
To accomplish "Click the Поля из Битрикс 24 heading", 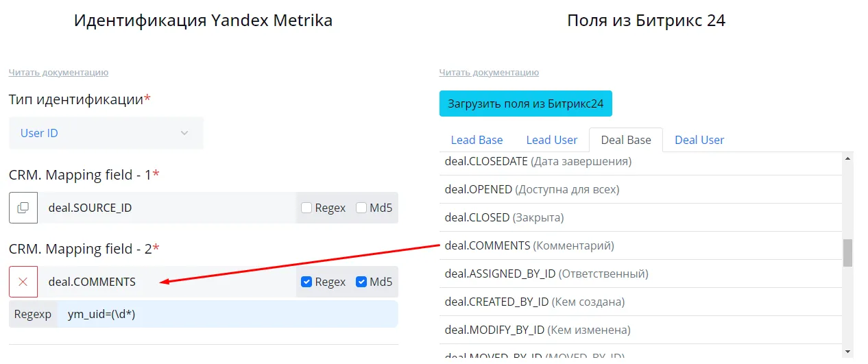I will coord(646,21).
